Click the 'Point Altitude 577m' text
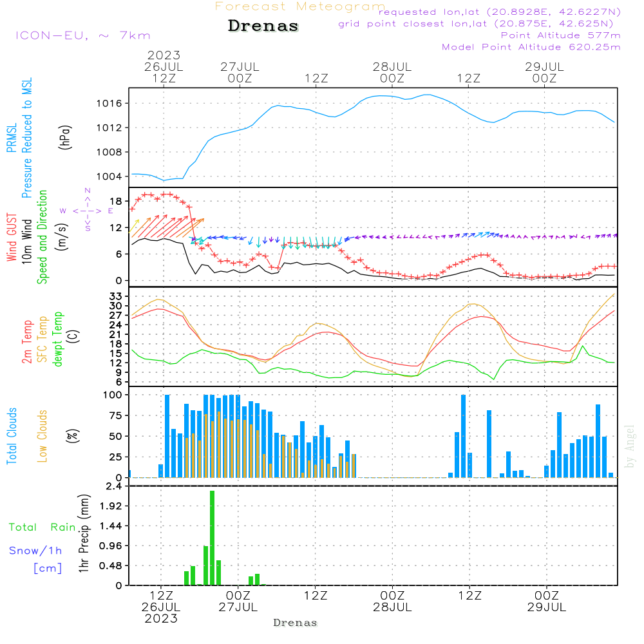Screen dimensions: 644x644 pyautogui.click(x=561, y=35)
